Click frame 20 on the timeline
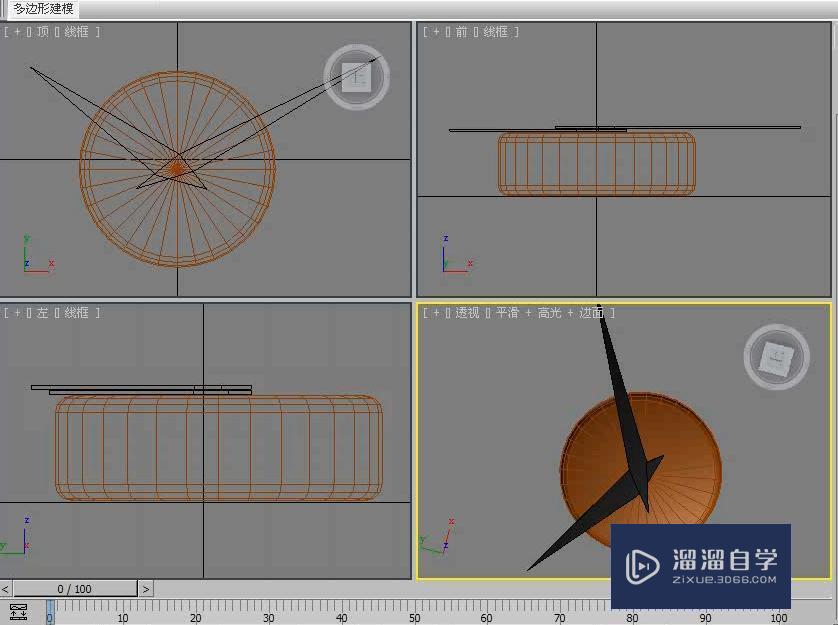The image size is (838, 625). click(x=196, y=618)
